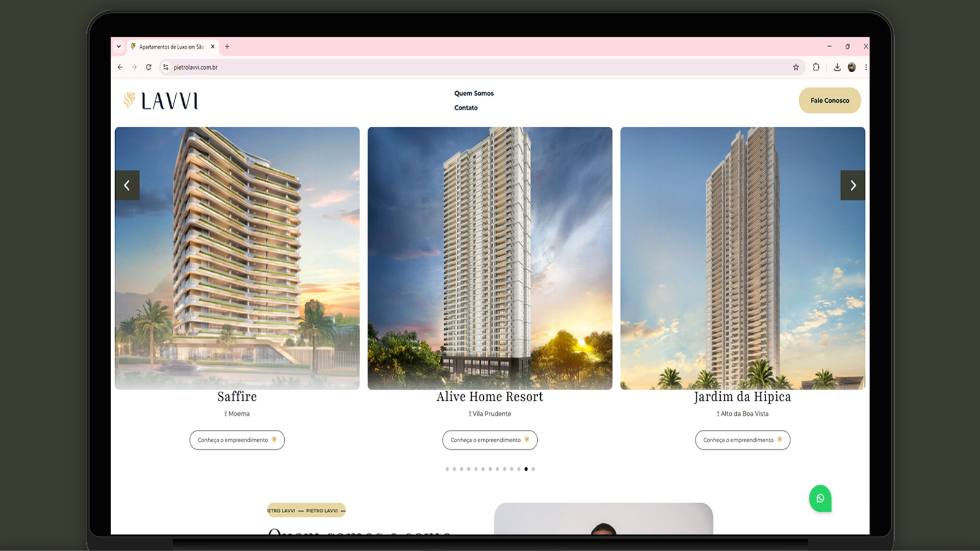Go forward in browser history
Image resolution: width=980 pixels, height=551 pixels.
point(134,67)
